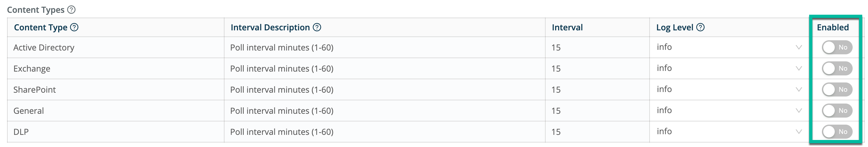The image size is (868, 147).
Task: Enable the Active Directory content type toggle
Action: coord(837,47)
